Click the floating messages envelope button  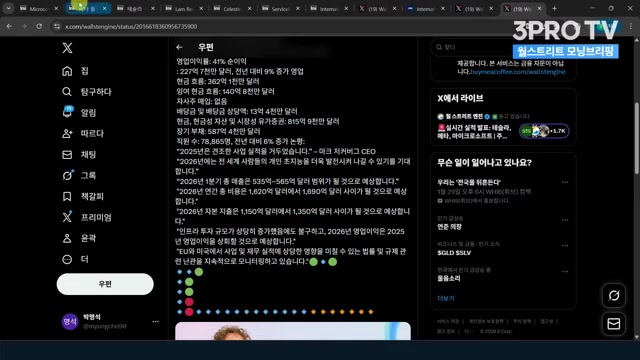pos(614,324)
